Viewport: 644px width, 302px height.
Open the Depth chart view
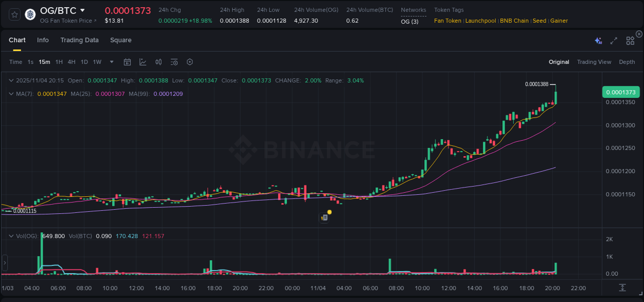627,62
